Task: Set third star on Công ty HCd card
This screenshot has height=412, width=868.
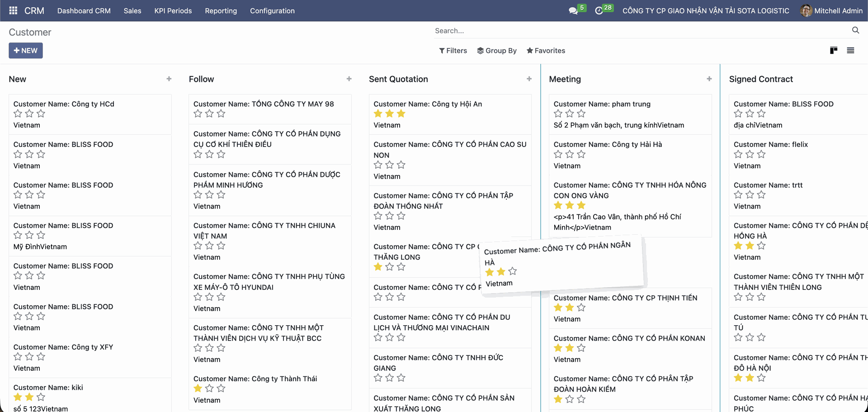Action: (x=41, y=114)
